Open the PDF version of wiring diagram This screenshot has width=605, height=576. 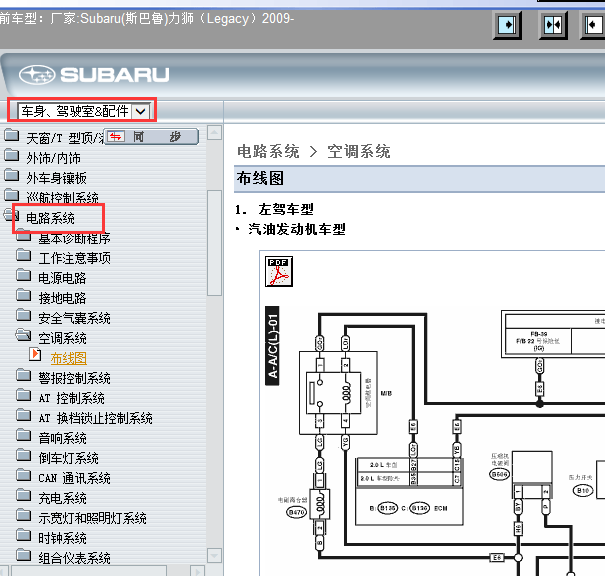point(279,272)
